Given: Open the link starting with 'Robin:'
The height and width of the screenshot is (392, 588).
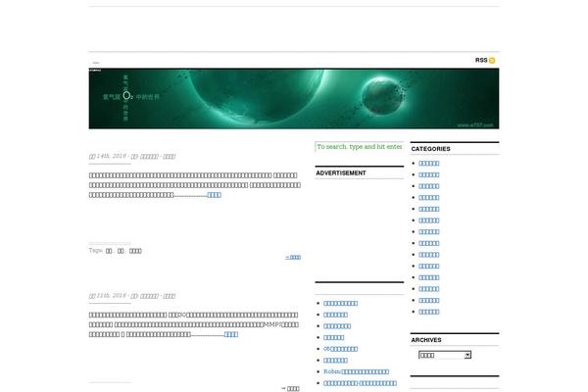Looking at the screenshot, I should [x=357, y=371].
